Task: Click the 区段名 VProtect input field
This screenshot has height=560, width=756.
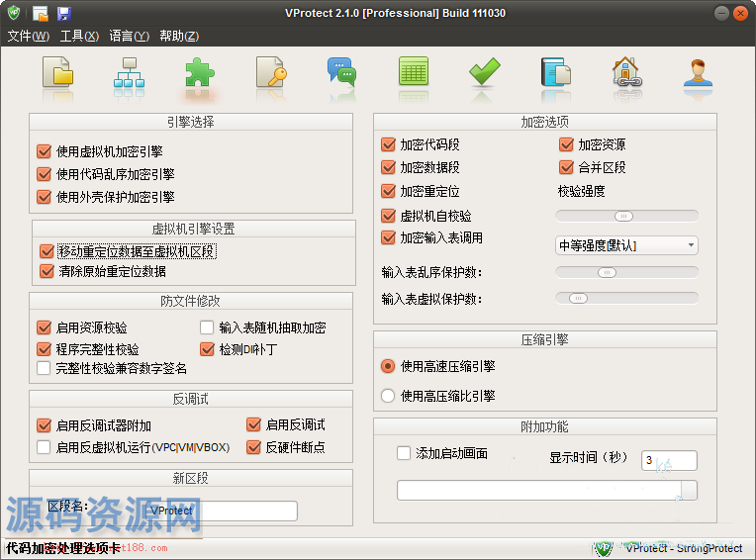Action: [x=221, y=511]
